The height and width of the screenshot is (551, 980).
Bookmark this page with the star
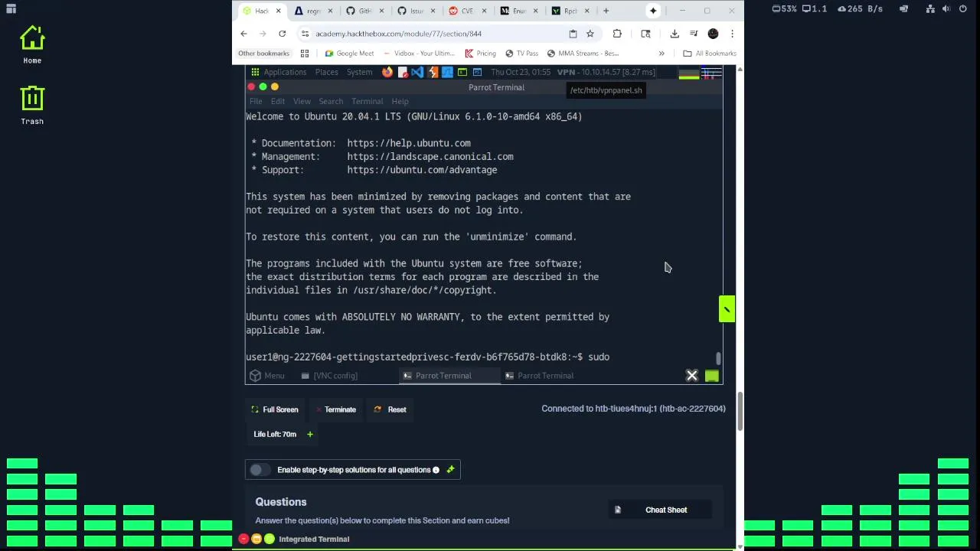(590, 34)
